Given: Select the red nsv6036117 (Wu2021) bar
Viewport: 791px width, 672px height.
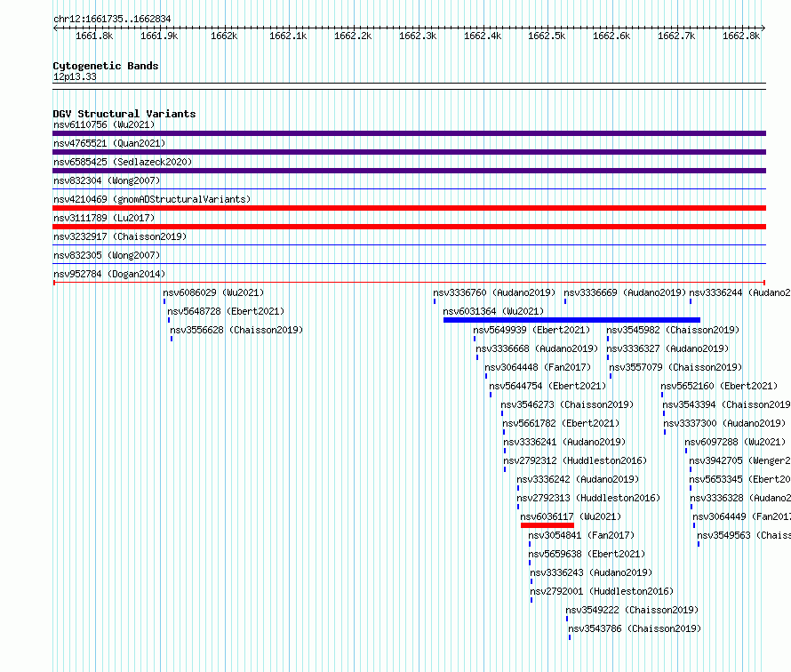Looking at the screenshot, I should click(x=547, y=525).
